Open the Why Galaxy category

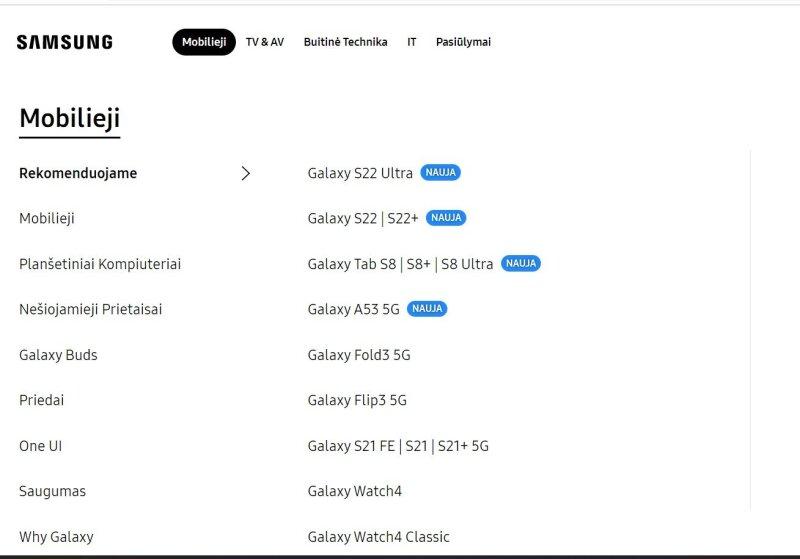click(56, 537)
